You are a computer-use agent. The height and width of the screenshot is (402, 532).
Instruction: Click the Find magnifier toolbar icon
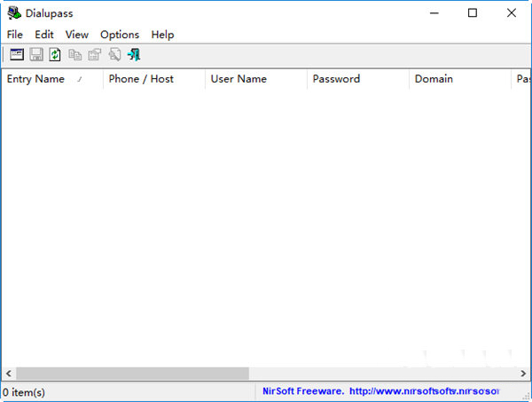(114, 55)
